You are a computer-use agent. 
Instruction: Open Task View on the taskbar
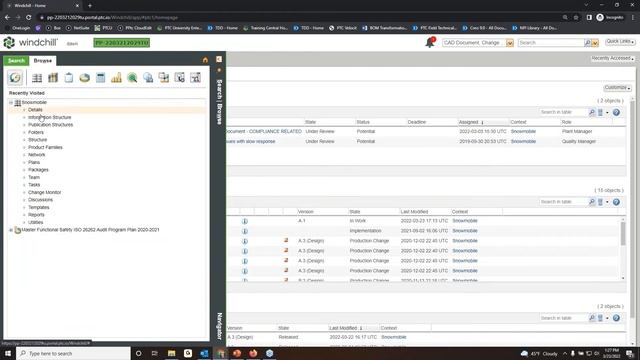click(x=154, y=353)
